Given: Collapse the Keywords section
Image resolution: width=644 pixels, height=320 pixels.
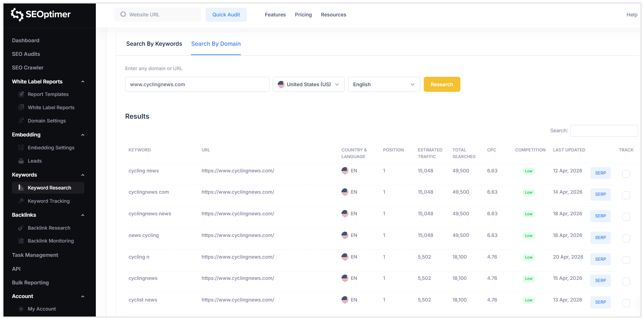Looking at the screenshot, I should (83, 175).
